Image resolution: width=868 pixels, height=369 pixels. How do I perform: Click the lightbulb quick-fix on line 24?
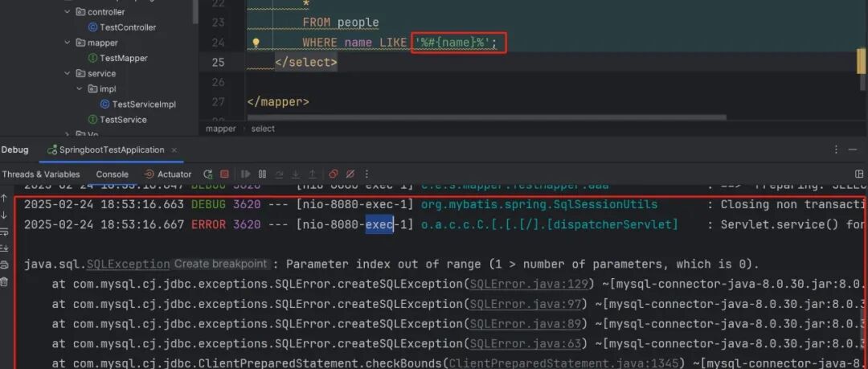(x=256, y=43)
